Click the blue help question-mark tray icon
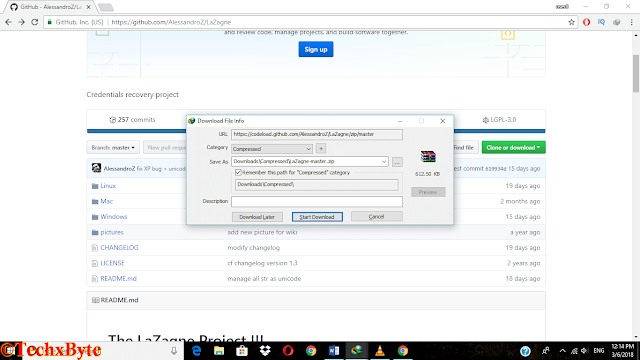 pos(525,351)
